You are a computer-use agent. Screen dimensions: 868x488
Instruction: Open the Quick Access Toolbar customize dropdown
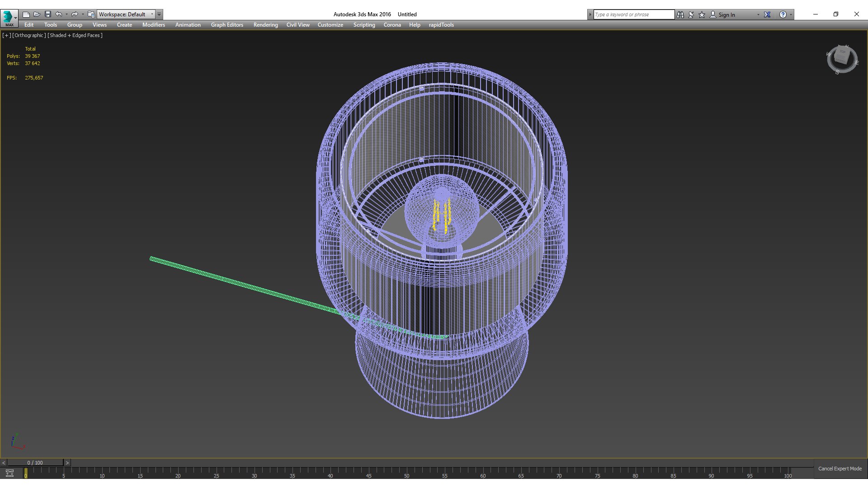pyautogui.click(x=159, y=14)
